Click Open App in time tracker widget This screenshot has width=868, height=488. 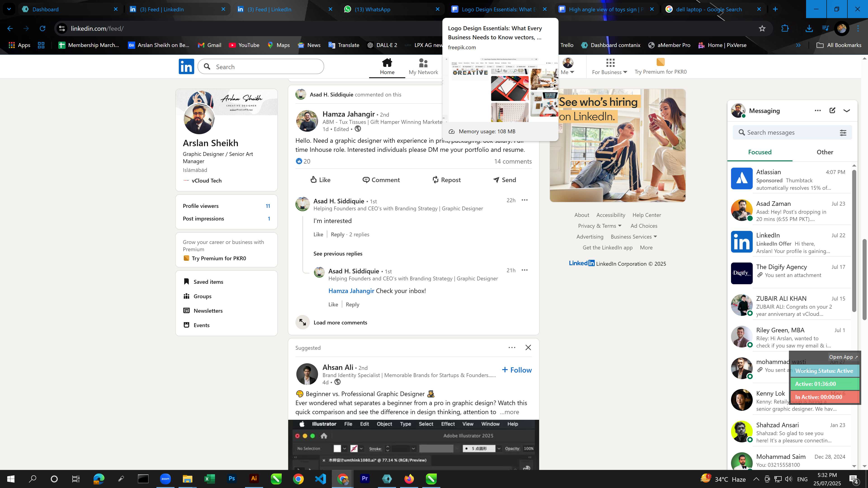pyautogui.click(x=843, y=357)
